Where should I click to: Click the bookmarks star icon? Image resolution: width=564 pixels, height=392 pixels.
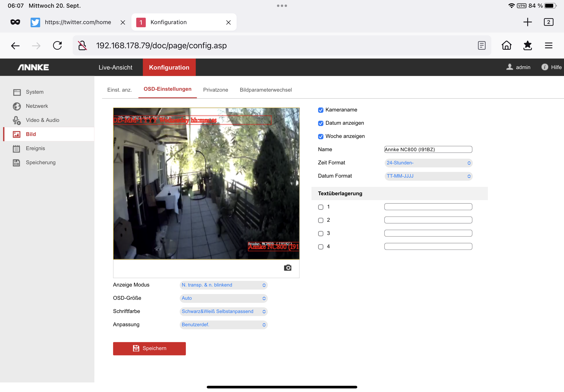527,45
